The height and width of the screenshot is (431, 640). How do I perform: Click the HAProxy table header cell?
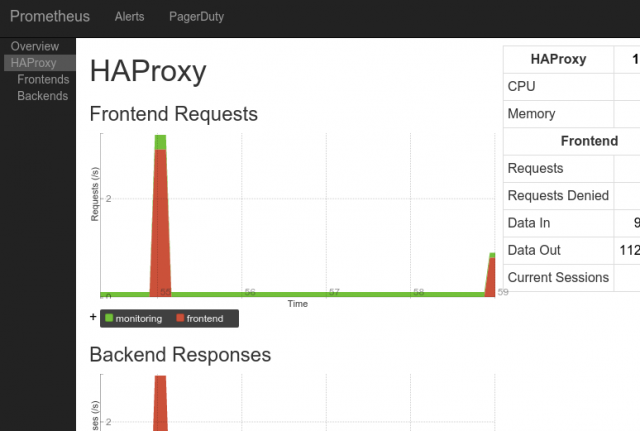558,59
